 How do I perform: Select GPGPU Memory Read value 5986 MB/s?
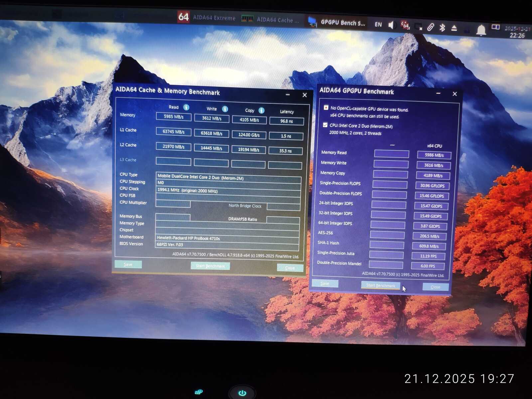pos(434,155)
